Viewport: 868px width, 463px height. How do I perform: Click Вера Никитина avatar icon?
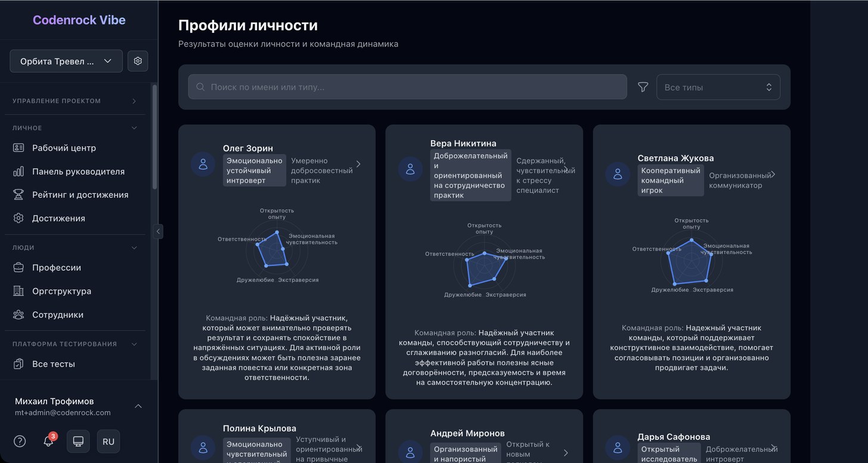click(410, 169)
